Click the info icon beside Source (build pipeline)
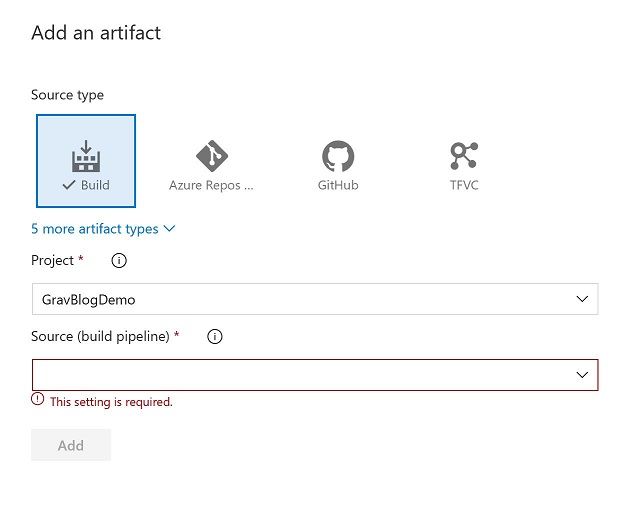 click(x=214, y=337)
